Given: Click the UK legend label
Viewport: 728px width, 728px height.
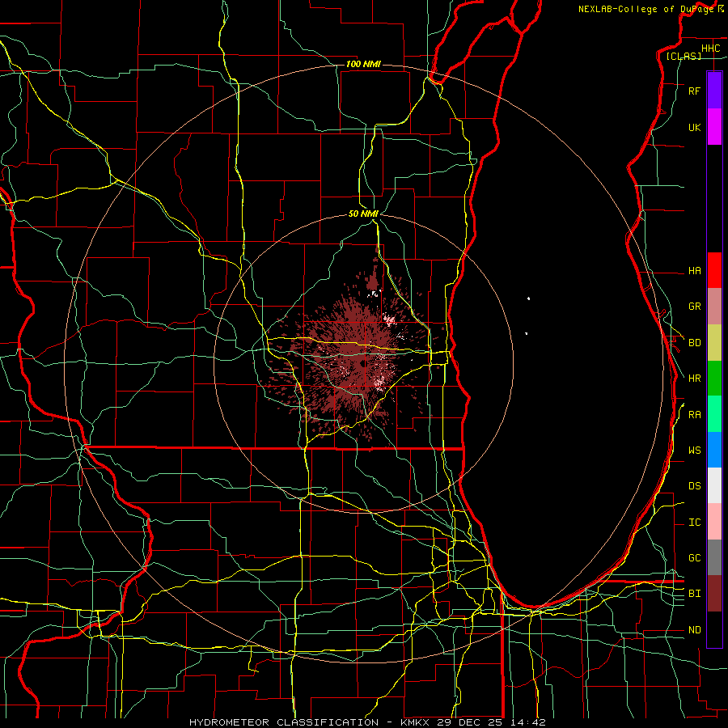Looking at the screenshot, I should (x=695, y=127).
